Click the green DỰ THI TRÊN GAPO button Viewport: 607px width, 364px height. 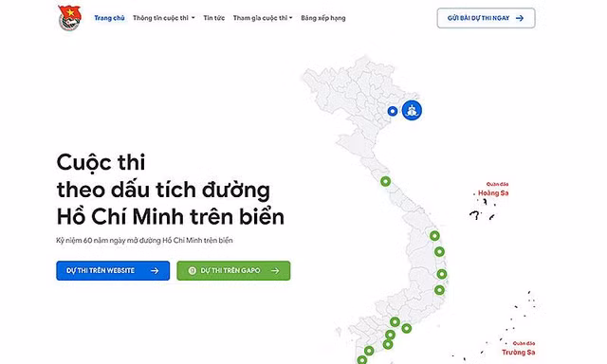[233, 270]
